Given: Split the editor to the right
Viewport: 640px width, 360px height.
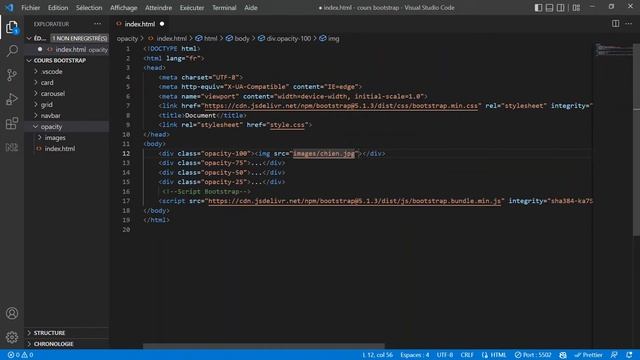Looking at the screenshot, I should [616, 24].
